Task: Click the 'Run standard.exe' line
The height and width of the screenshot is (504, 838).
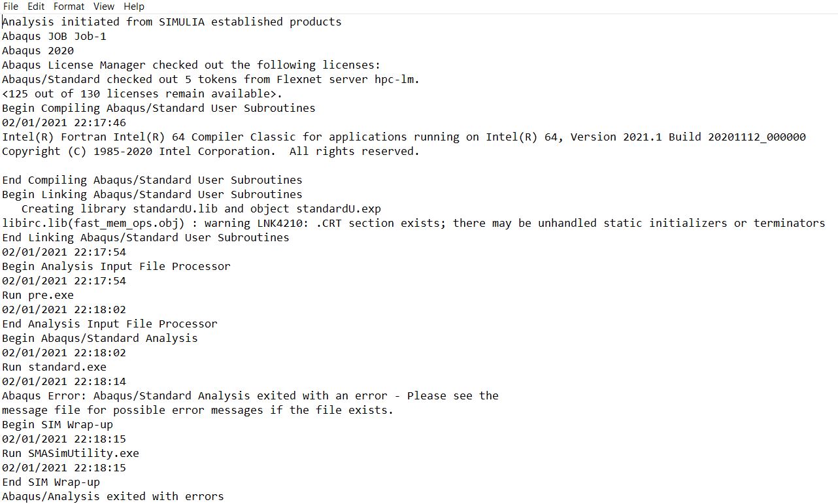Action: tap(54, 367)
